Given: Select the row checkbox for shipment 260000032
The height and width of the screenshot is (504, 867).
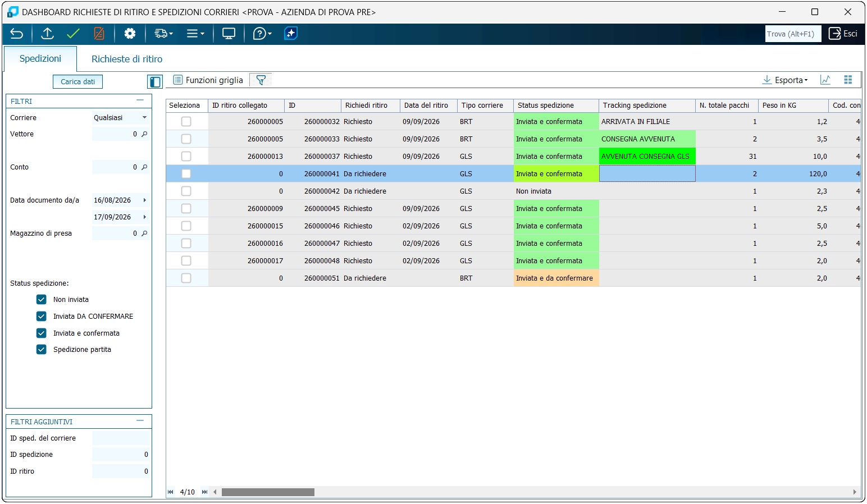Looking at the screenshot, I should pyautogui.click(x=186, y=122).
